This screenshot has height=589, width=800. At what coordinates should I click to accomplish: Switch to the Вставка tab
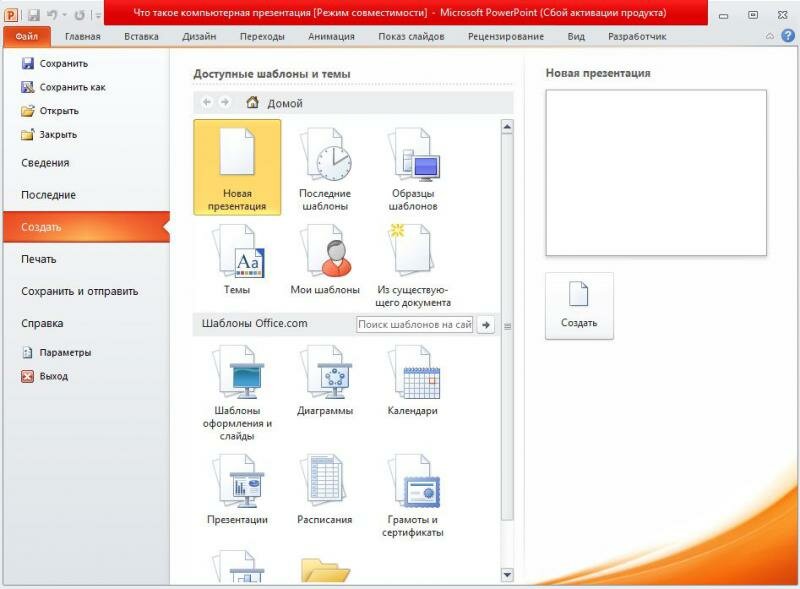pyautogui.click(x=141, y=36)
